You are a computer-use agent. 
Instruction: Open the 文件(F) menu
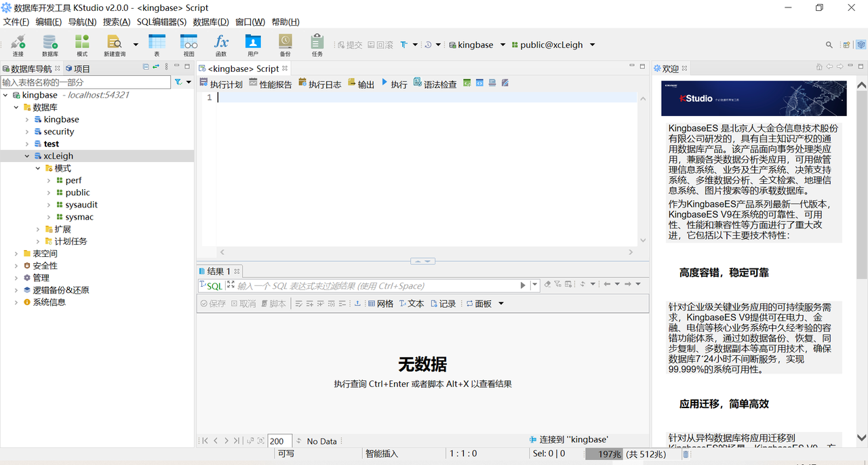tap(16, 22)
